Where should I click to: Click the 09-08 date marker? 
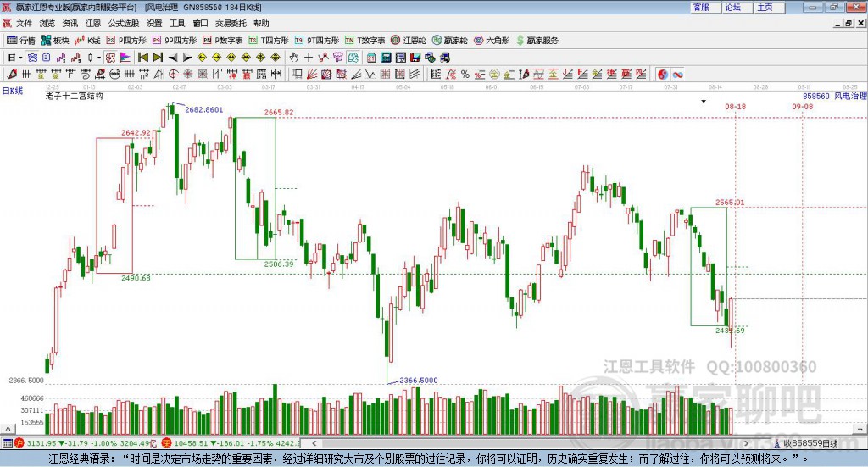802,106
